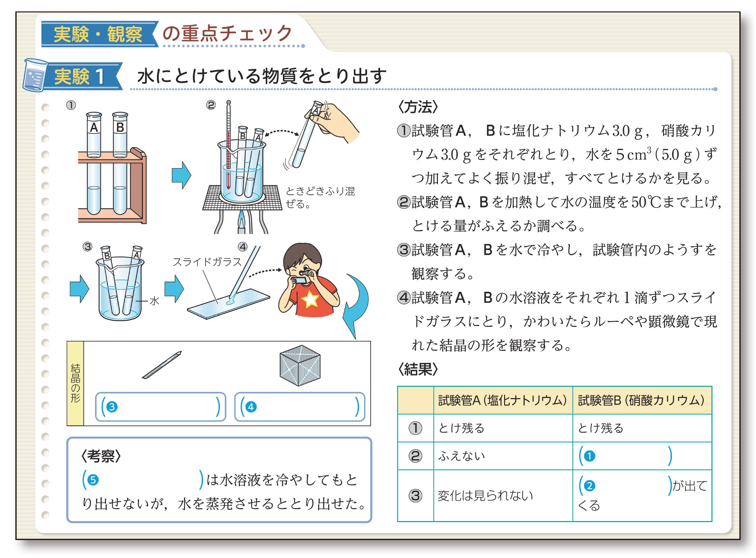This screenshot has width=756, height=558.
Task: Click the の重点チェック heading text
Action: [227, 33]
